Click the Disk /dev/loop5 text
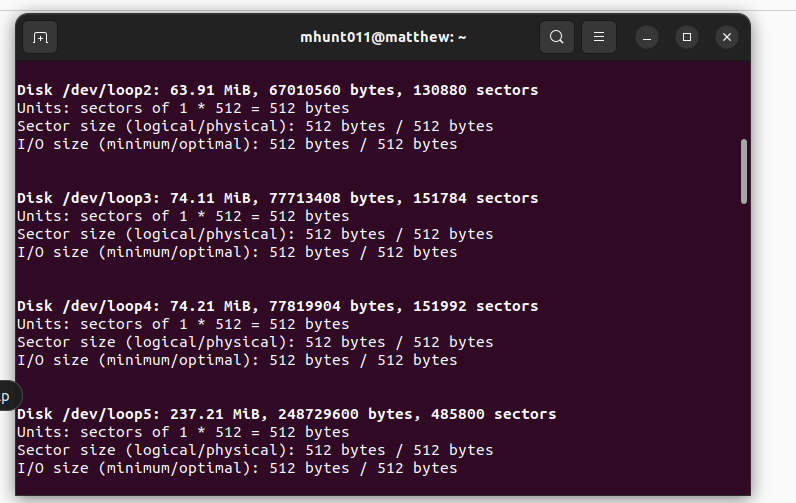Image resolution: width=796 pixels, height=503 pixels. (x=88, y=415)
